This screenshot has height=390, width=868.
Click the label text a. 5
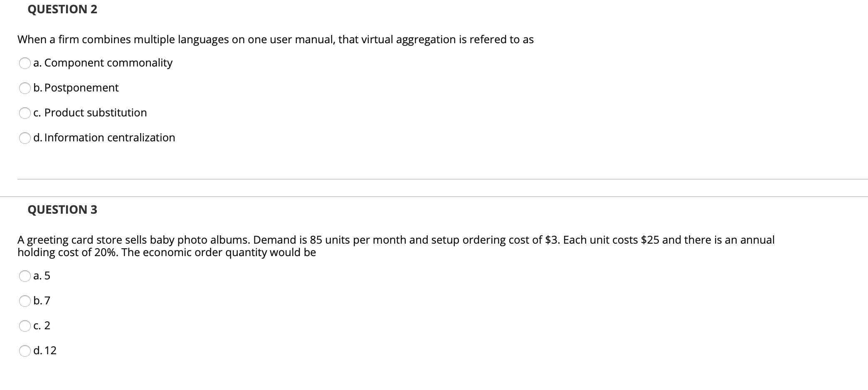click(x=42, y=276)
